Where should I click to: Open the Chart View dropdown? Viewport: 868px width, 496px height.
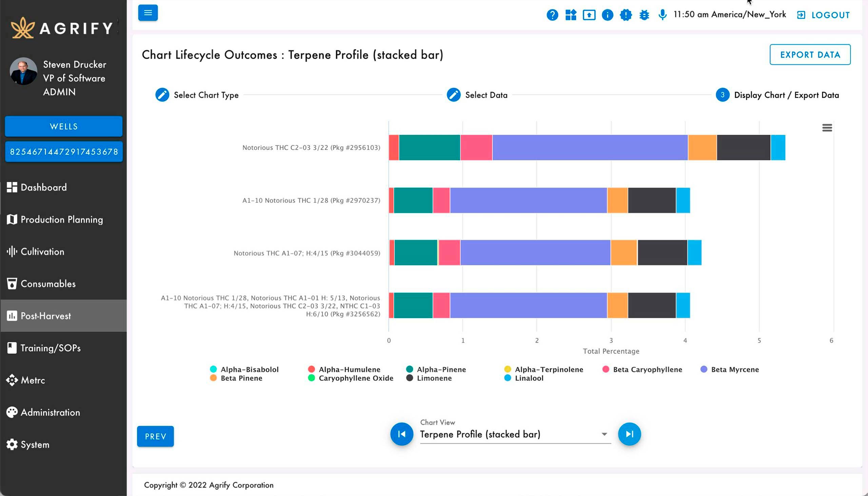(x=515, y=434)
